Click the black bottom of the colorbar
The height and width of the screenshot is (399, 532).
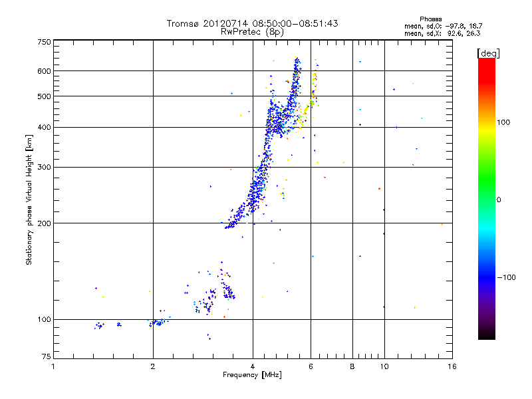[x=487, y=336]
